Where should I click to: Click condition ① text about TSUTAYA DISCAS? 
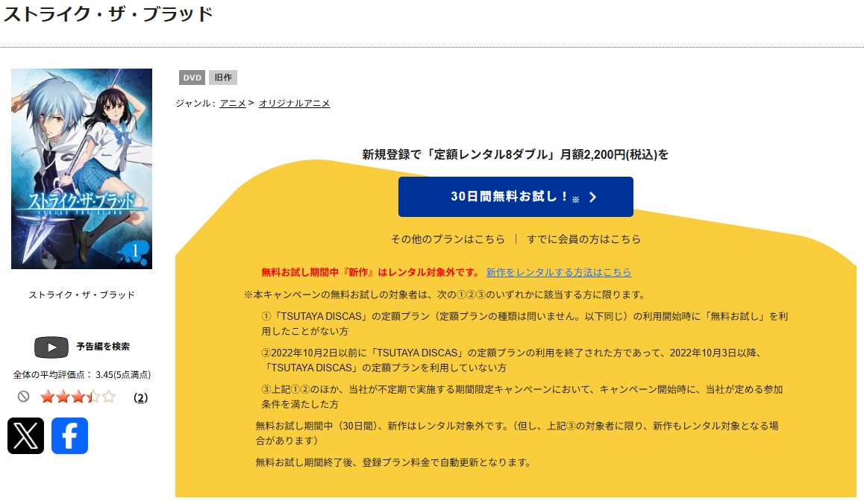coord(525,324)
